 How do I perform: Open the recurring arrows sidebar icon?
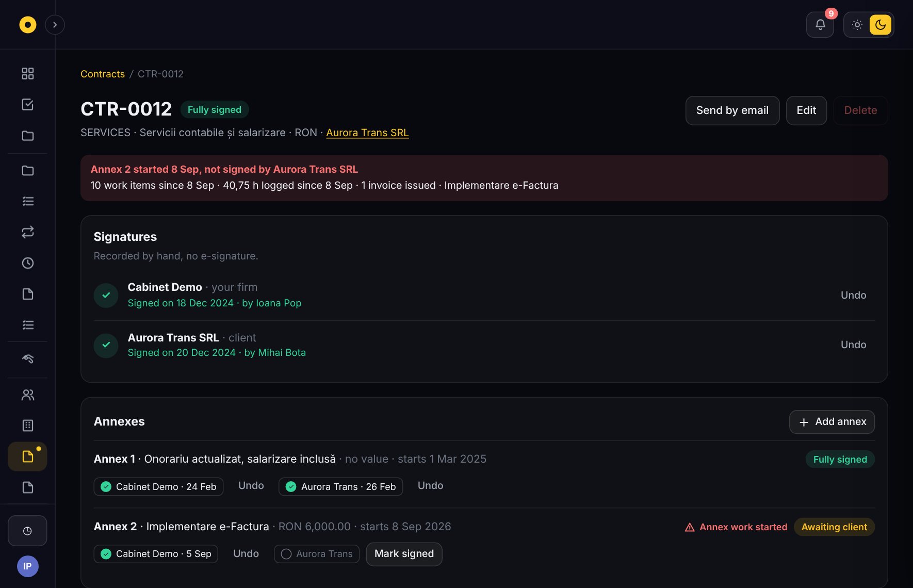28,232
